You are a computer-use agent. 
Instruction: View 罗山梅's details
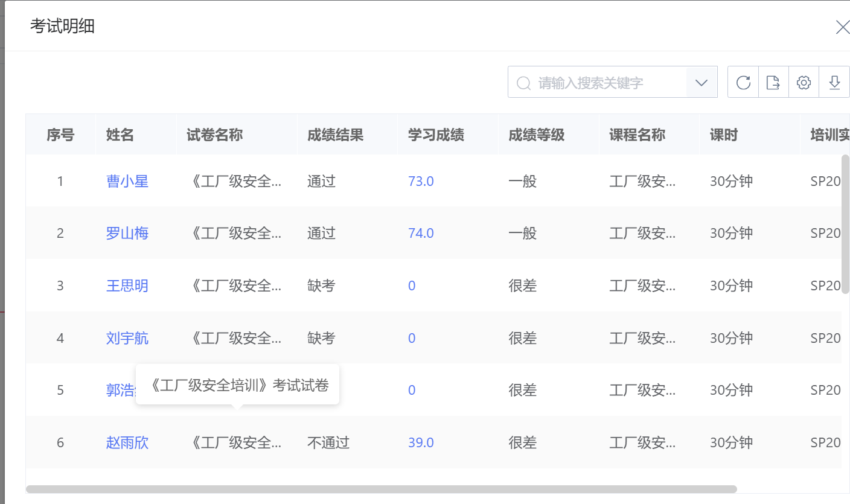click(x=127, y=233)
